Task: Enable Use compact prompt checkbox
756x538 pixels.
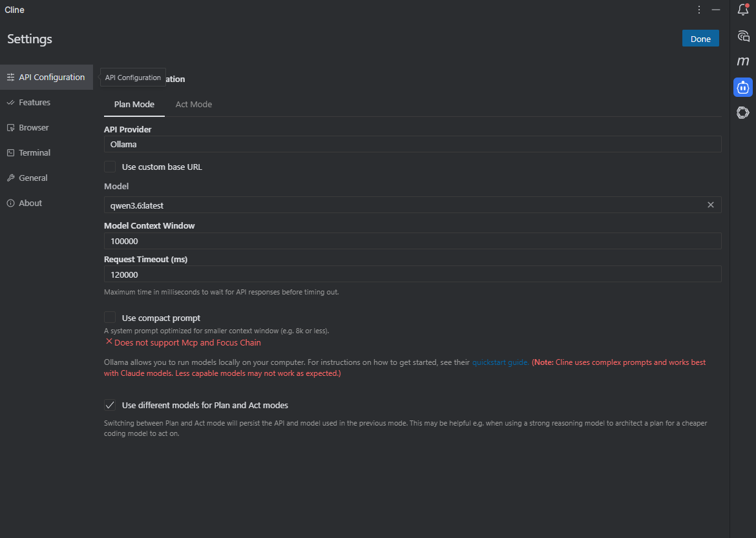Action: pyautogui.click(x=110, y=318)
